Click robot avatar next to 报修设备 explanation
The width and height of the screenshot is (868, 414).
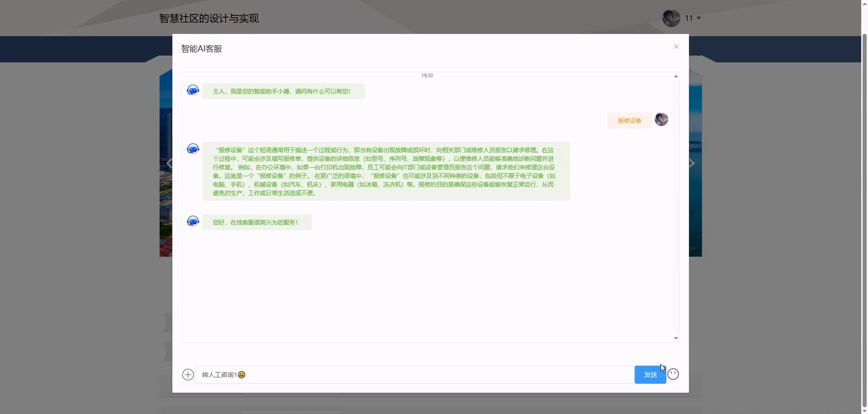pos(193,149)
